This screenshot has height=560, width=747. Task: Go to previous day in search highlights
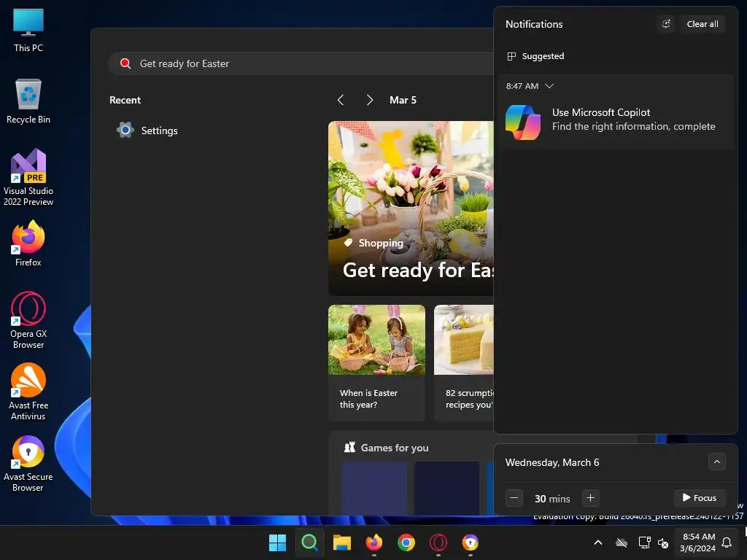tap(340, 100)
